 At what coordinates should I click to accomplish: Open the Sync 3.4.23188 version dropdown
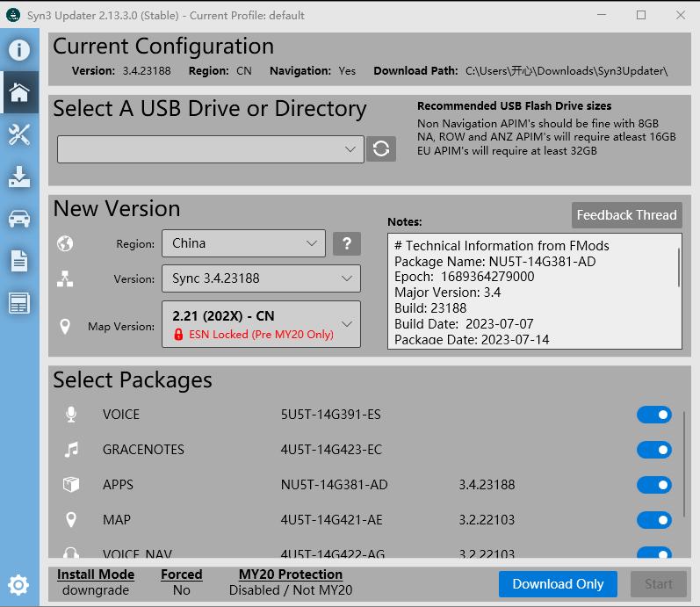pos(261,278)
